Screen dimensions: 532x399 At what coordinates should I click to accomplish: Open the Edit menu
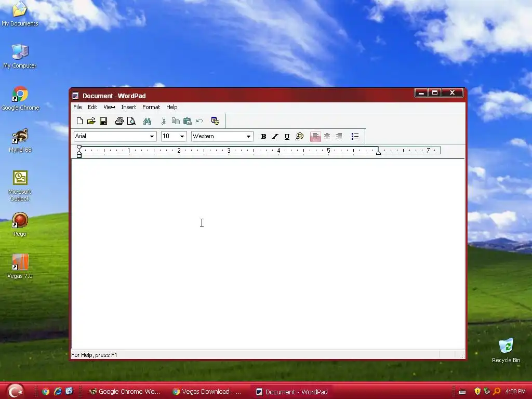coord(92,107)
